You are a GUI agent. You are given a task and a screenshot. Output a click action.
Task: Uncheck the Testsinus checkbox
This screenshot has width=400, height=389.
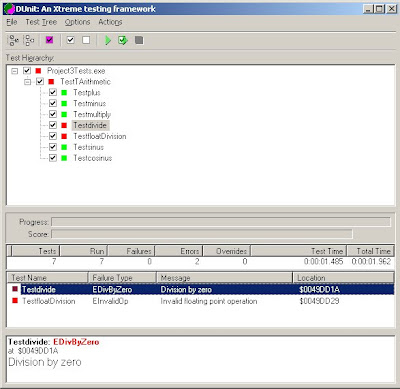click(x=53, y=147)
